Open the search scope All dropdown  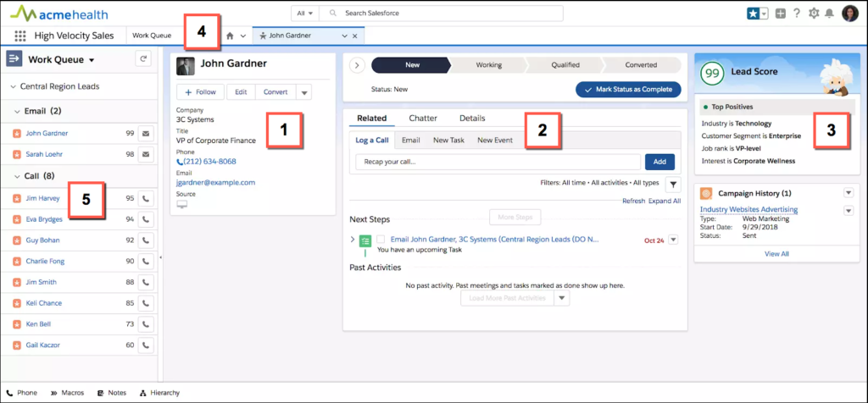pos(305,13)
